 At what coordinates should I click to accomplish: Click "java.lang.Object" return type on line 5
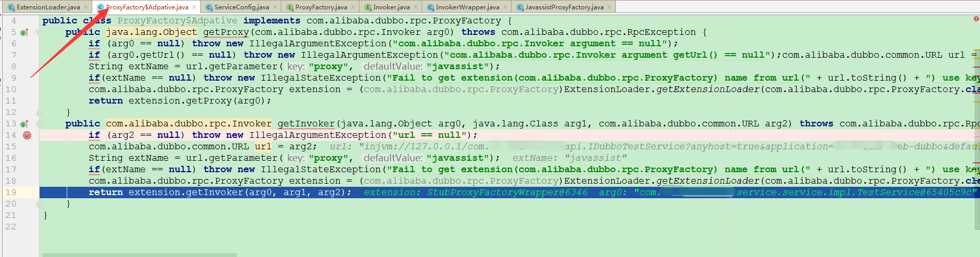tap(152, 32)
